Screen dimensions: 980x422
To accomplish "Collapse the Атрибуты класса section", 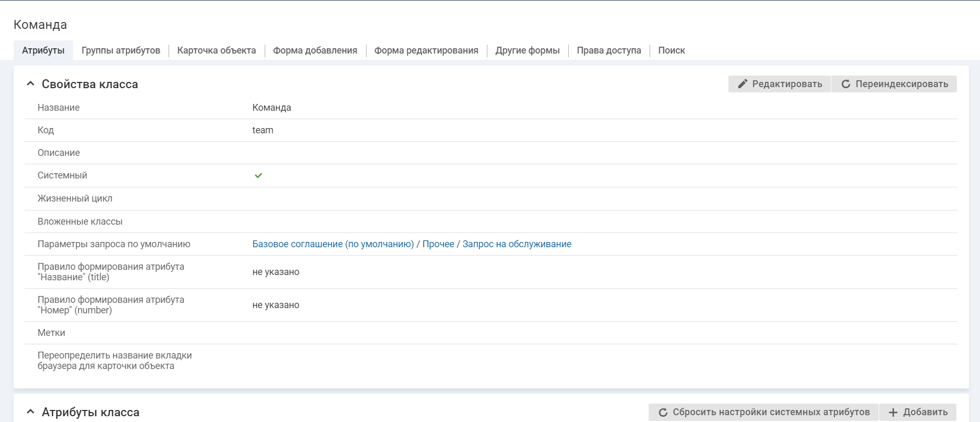I will tap(30, 412).
